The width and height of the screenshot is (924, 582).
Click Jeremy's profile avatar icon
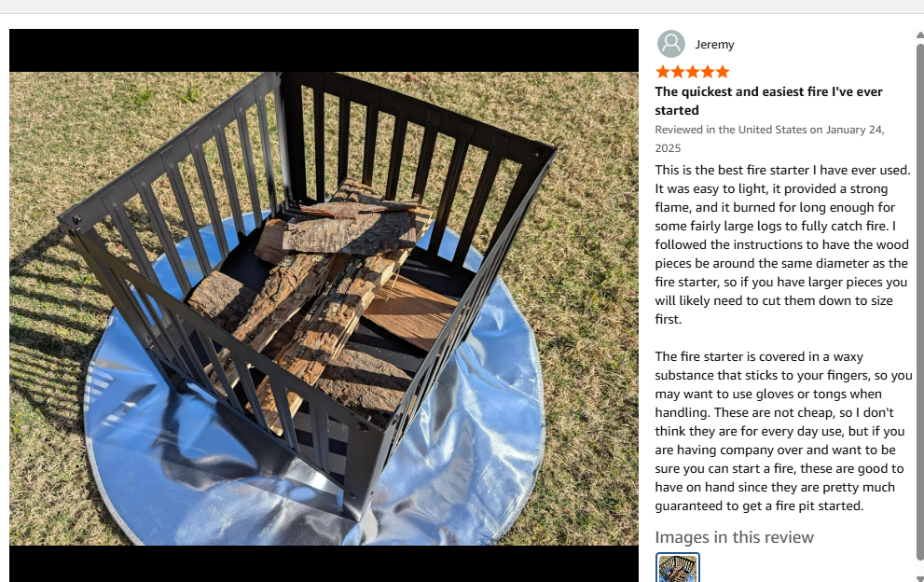point(670,44)
